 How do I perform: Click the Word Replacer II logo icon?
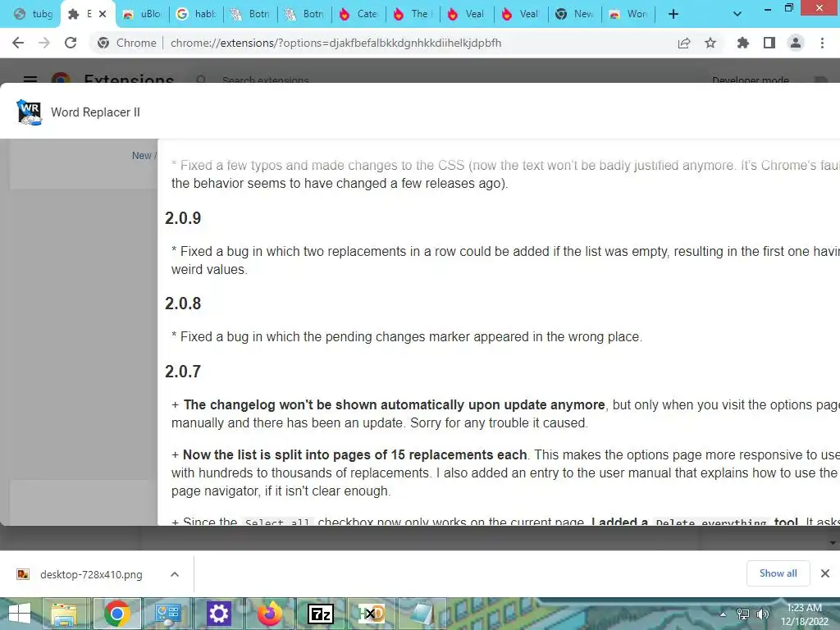pos(30,112)
